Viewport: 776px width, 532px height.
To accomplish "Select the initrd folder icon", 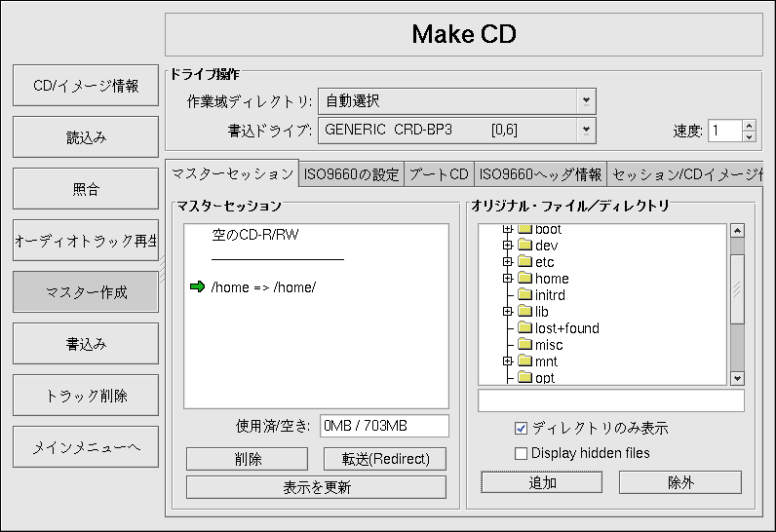I will (524, 295).
